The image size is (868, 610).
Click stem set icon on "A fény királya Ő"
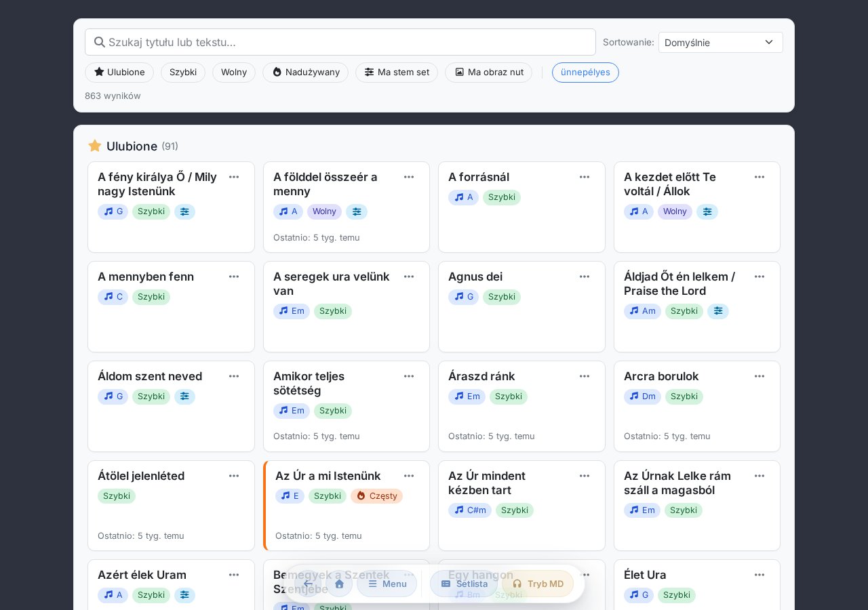184,211
